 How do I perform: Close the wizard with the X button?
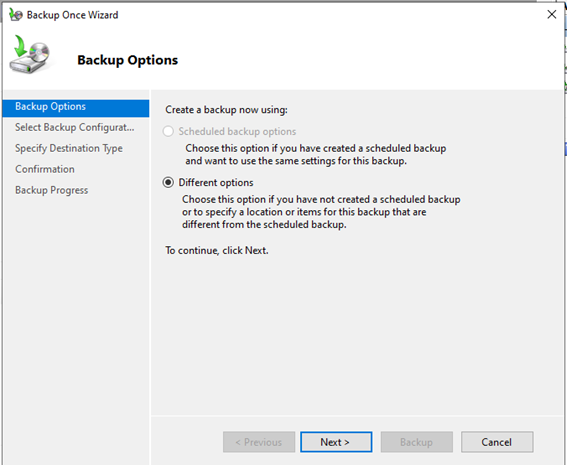pyautogui.click(x=551, y=14)
